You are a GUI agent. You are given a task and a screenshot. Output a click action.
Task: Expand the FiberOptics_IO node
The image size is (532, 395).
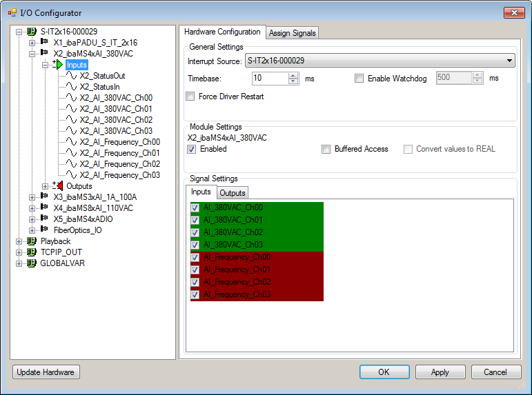[32, 230]
